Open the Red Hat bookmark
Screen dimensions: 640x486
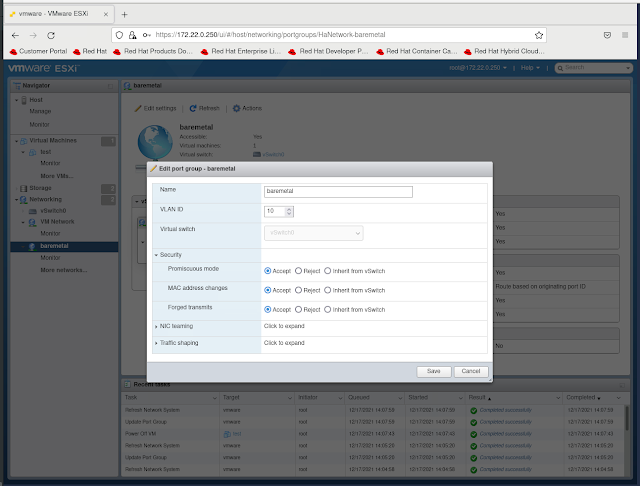[90, 51]
